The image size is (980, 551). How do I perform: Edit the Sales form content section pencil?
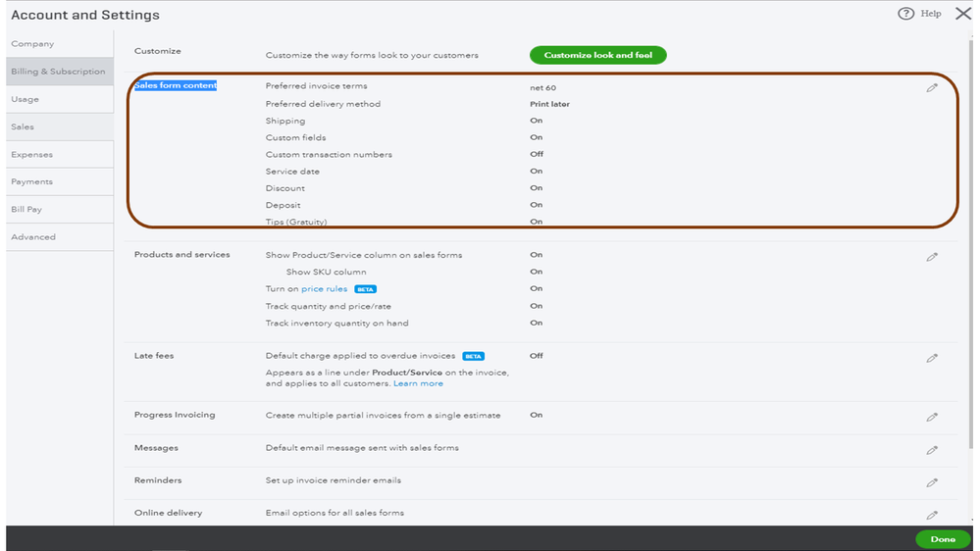pyautogui.click(x=932, y=88)
